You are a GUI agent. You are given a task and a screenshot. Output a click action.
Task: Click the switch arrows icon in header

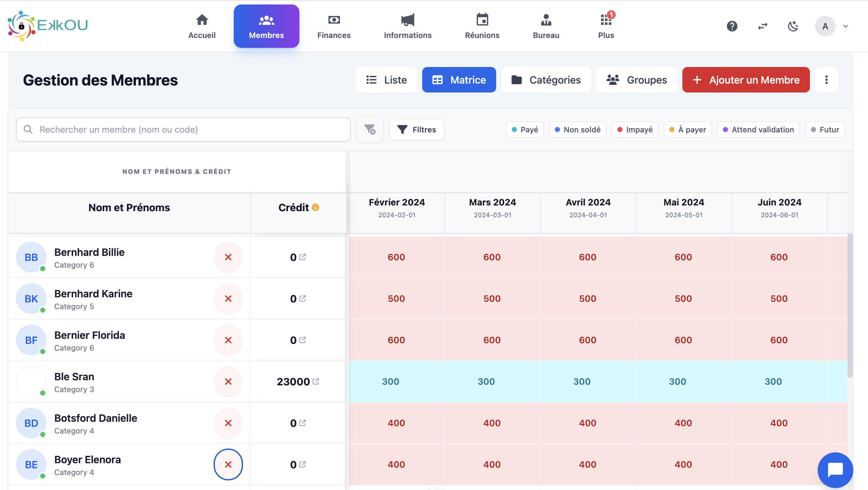pos(762,26)
